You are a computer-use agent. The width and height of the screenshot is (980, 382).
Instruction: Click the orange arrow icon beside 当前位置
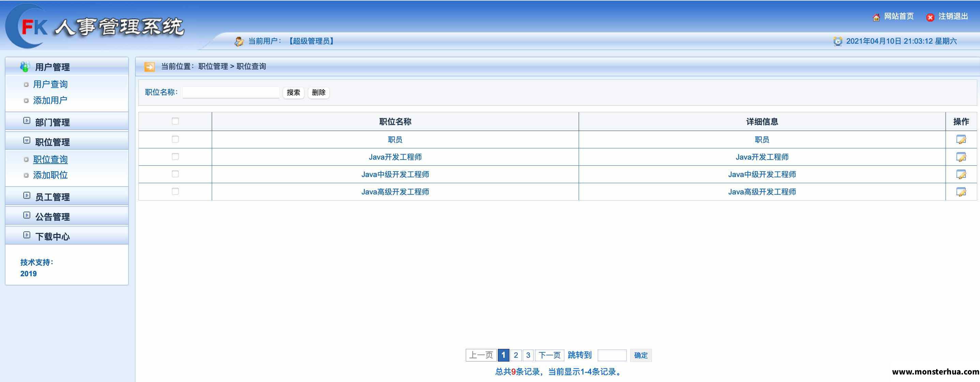(x=149, y=67)
